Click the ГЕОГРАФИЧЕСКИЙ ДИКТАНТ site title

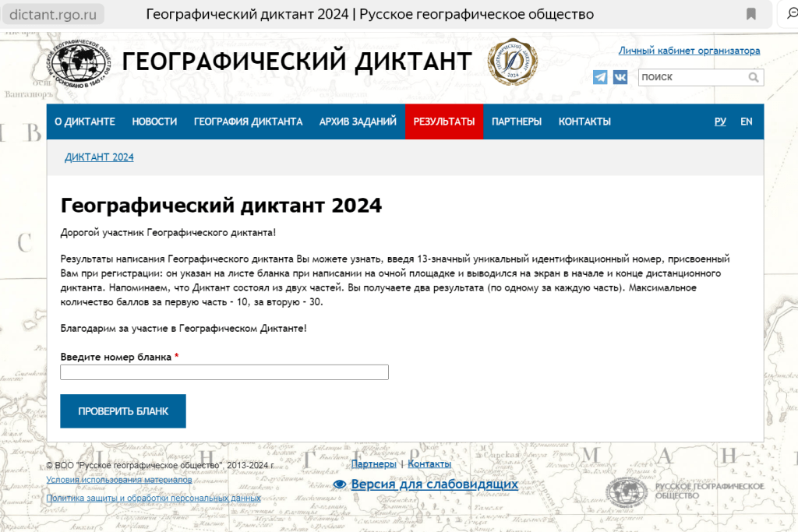coord(297,62)
